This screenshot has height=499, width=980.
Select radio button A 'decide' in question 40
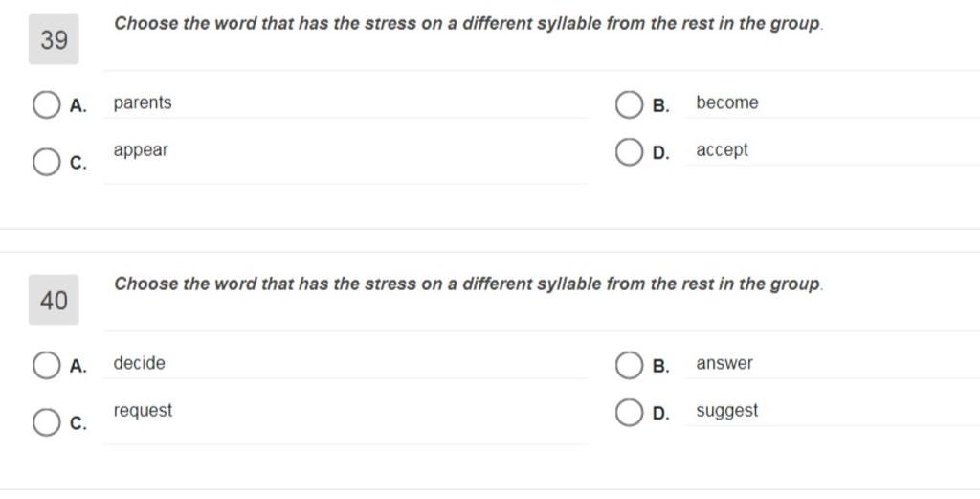pyautogui.click(x=46, y=365)
